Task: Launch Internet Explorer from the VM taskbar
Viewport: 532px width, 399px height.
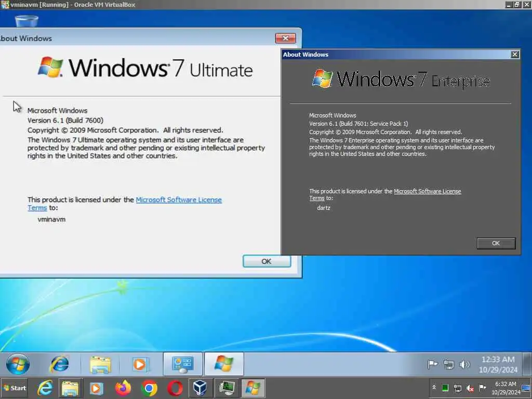Action: pyautogui.click(x=59, y=364)
